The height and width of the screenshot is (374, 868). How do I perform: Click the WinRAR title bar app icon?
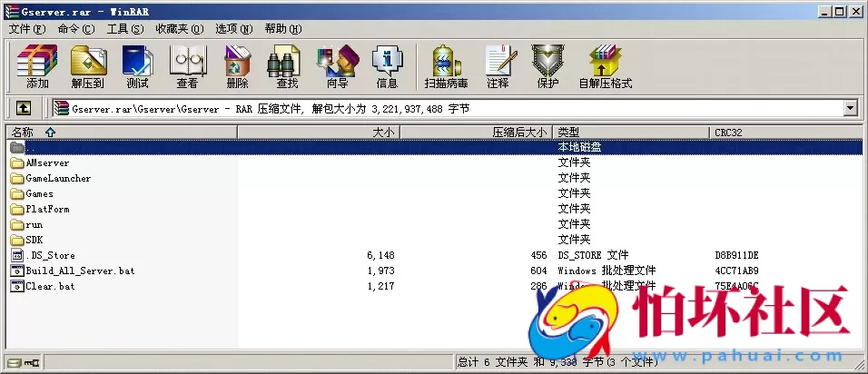[x=11, y=11]
